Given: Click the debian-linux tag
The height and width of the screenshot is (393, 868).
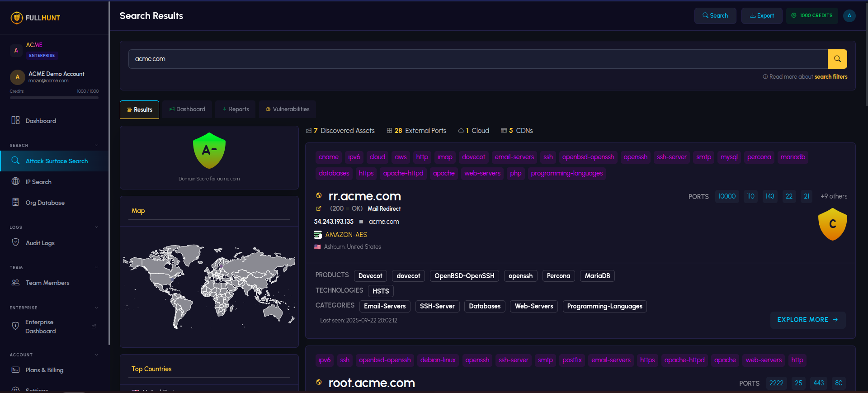Looking at the screenshot, I should point(438,360).
